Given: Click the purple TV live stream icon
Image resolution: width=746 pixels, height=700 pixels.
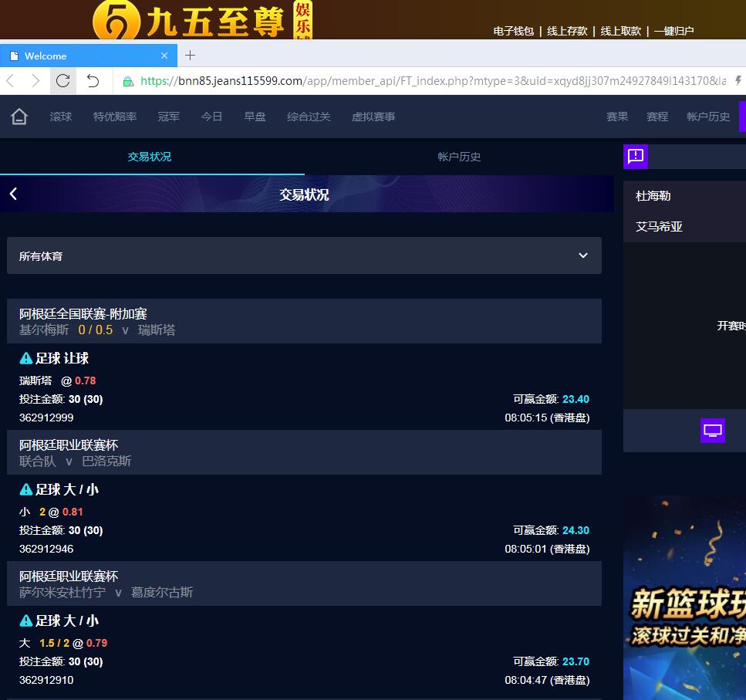Looking at the screenshot, I should click(x=712, y=431).
